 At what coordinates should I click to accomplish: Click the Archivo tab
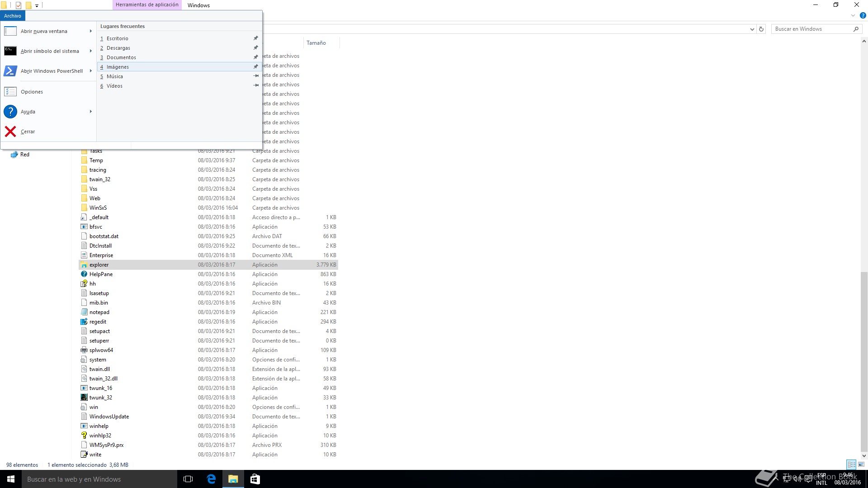point(13,16)
